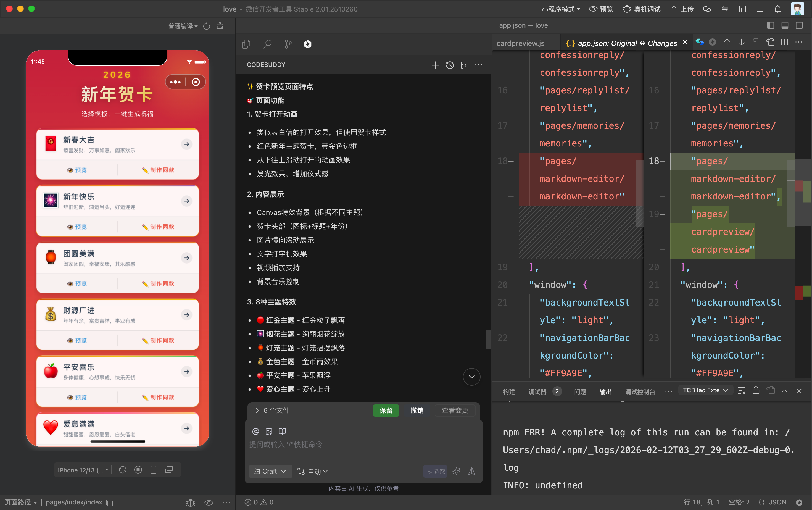
Task: Switch to the 调试器 panel tab
Action: [537, 391]
